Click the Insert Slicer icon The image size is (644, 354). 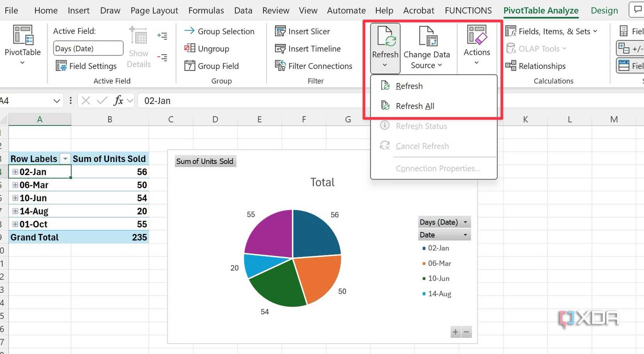tap(280, 31)
